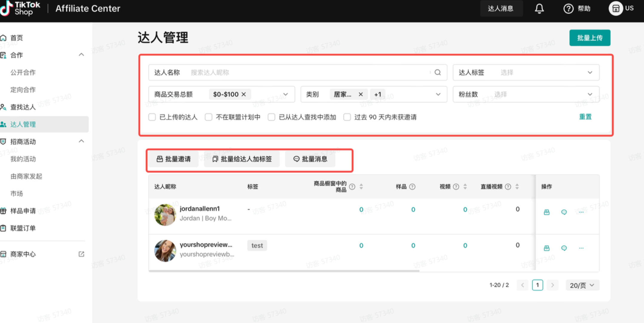The height and width of the screenshot is (323, 644).
Task: Collapse the 合作 sidebar section
Action: click(81, 55)
